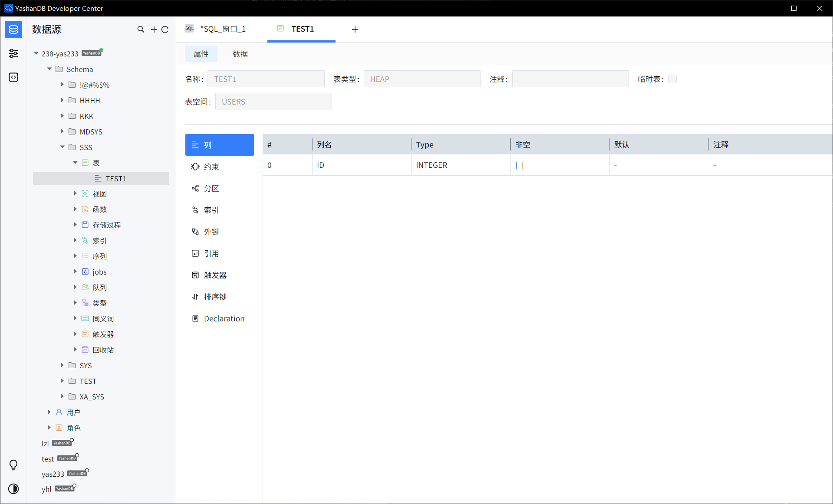Viewport: 833px width, 504px height.
Task: Click the 表类型 field showing HEAP
Action: (x=422, y=79)
